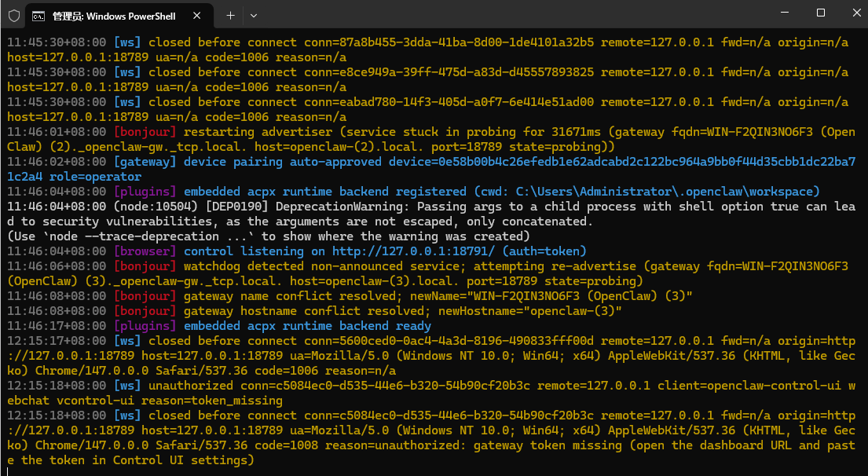Close the terminal window

856,13
